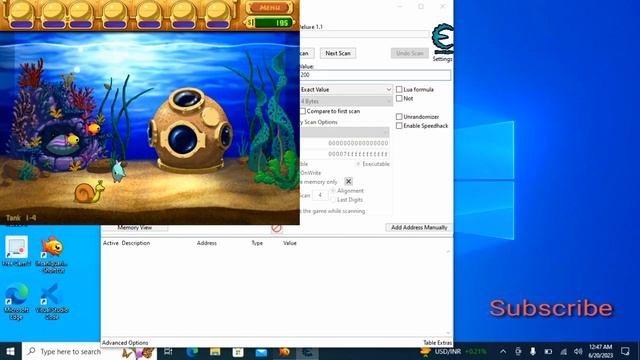This screenshot has height=360, width=640.
Task: Click the Undo Scan button
Action: coord(410,53)
